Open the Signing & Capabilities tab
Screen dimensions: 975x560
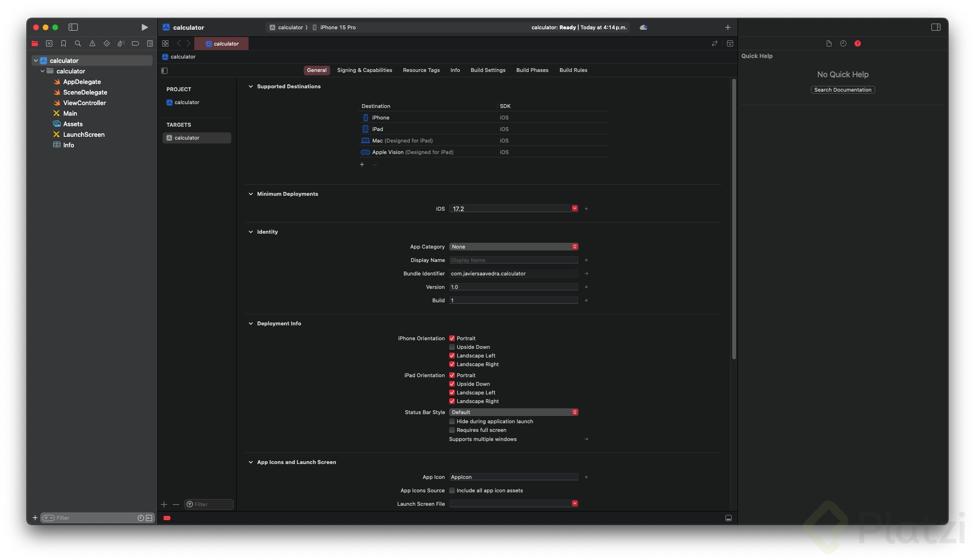[364, 70]
